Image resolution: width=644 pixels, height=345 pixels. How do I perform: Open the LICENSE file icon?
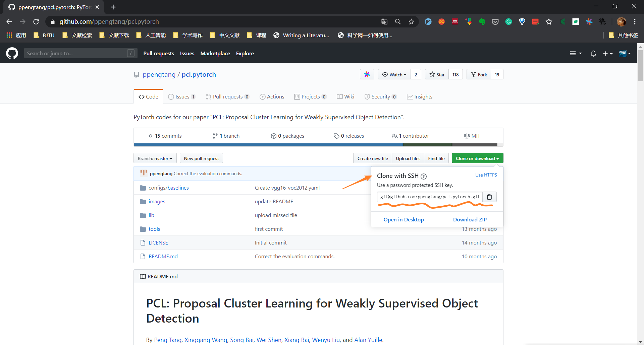(x=143, y=243)
